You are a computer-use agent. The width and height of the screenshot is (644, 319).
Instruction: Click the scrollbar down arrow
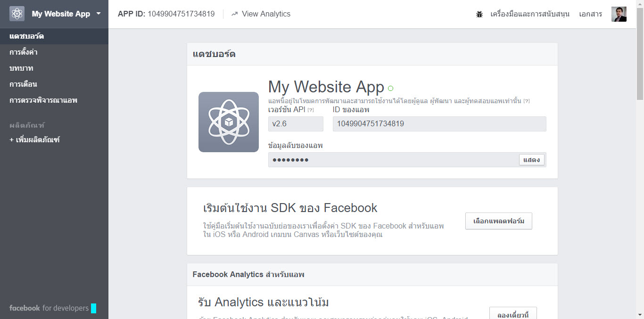click(640, 315)
